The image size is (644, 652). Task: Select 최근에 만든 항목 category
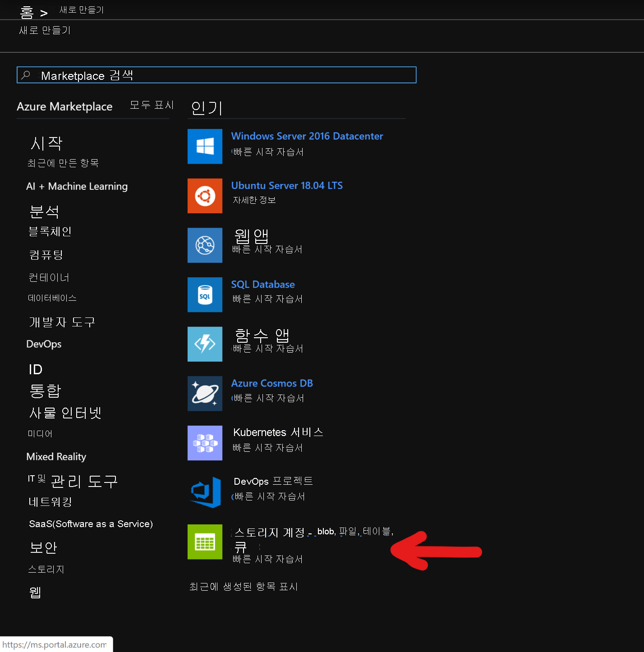click(x=63, y=163)
